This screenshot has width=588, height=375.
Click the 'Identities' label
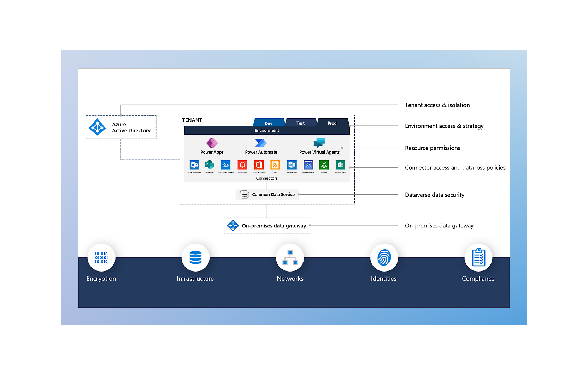click(x=384, y=279)
